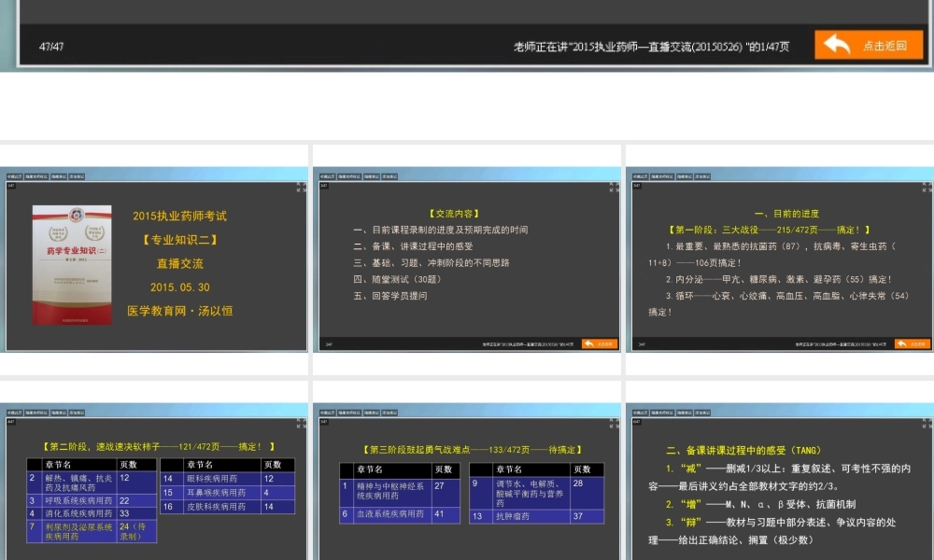Click fullscreen icon on the 目前的进度 slide thumbnail
Image resolution: width=934 pixels, height=560 pixels.
[x=927, y=187]
